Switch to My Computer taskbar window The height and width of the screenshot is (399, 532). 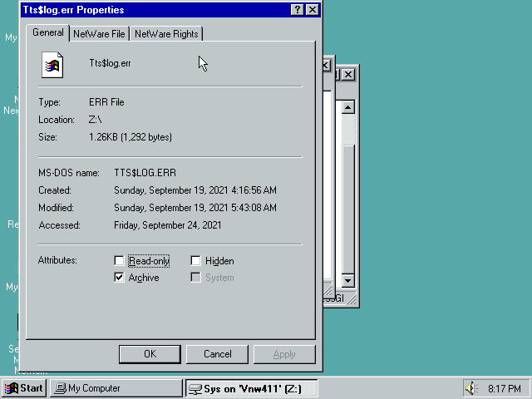[x=116, y=388]
